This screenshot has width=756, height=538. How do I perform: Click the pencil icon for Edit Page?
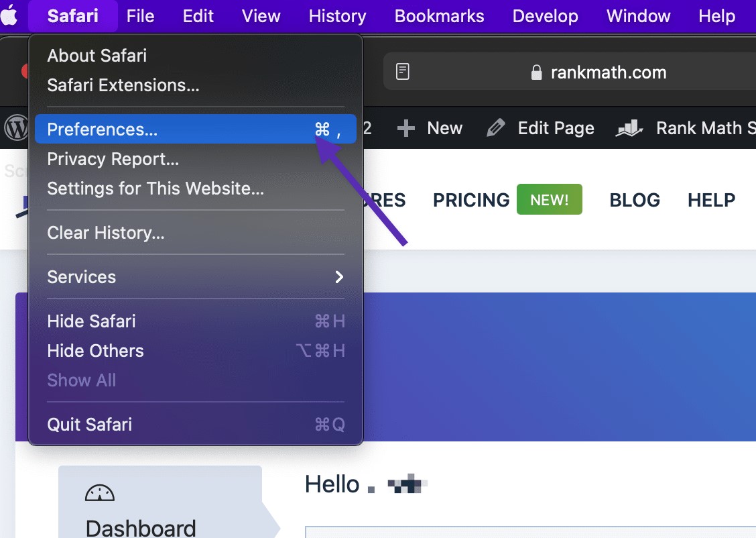496,128
